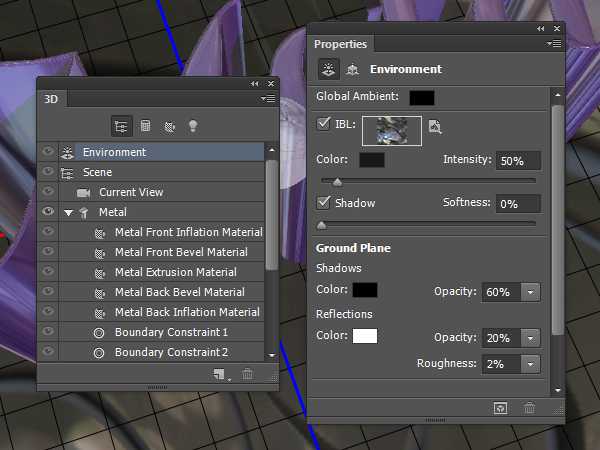Screen dimensions: 600x450
Task: Click the IBL texture file icon
Action: pyautogui.click(x=434, y=126)
